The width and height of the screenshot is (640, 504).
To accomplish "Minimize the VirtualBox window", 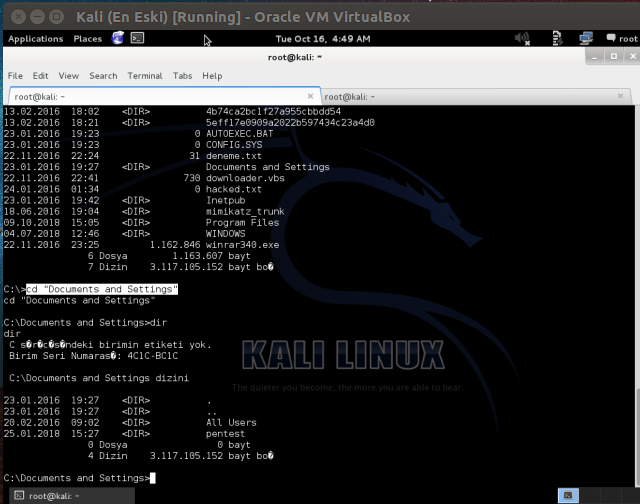I will tap(38, 17).
